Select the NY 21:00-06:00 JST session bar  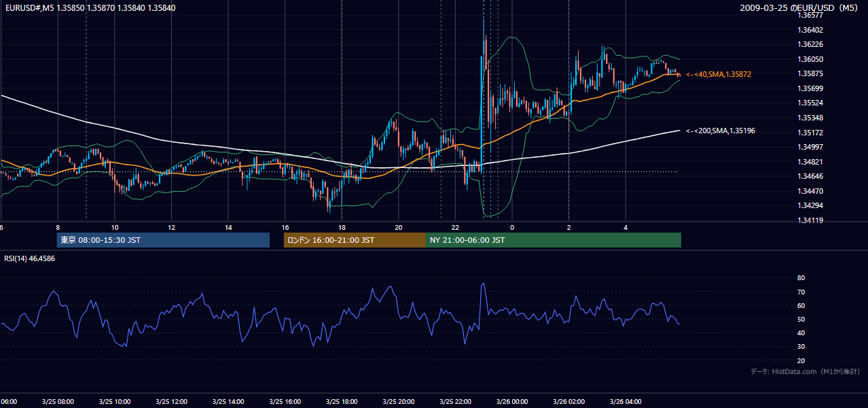coord(554,240)
